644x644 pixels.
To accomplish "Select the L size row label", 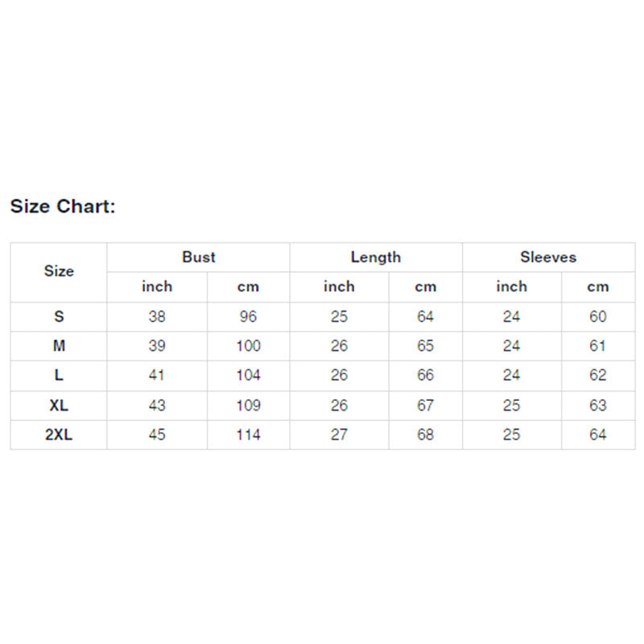I will point(59,375).
